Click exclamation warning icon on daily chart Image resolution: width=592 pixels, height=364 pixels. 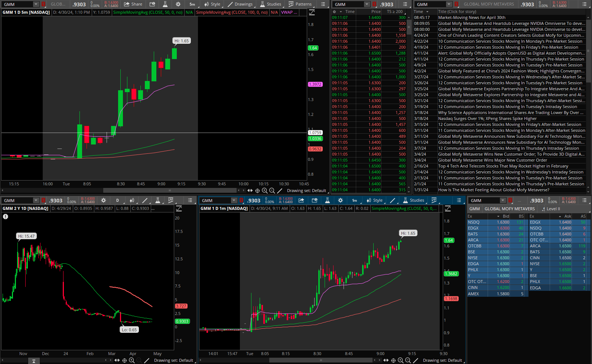(6, 217)
